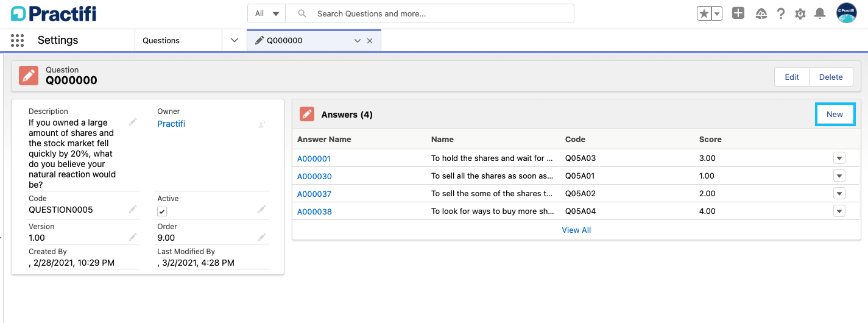The width and height of the screenshot is (868, 323).
Task: Open the Answers (4) related list title
Action: (347, 115)
